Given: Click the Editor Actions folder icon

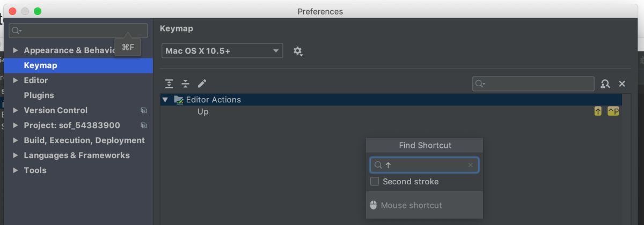Looking at the screenshot, I should tap(179, 100).
